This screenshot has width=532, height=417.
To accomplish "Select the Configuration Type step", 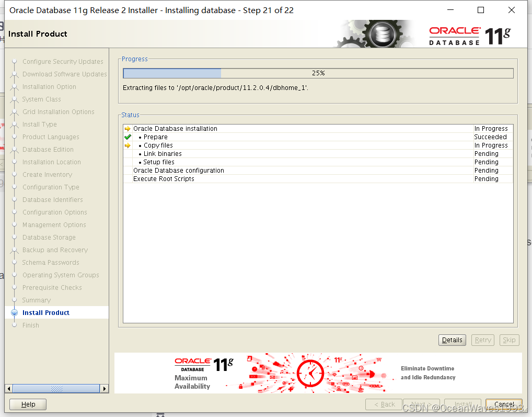I will point(51,187).
